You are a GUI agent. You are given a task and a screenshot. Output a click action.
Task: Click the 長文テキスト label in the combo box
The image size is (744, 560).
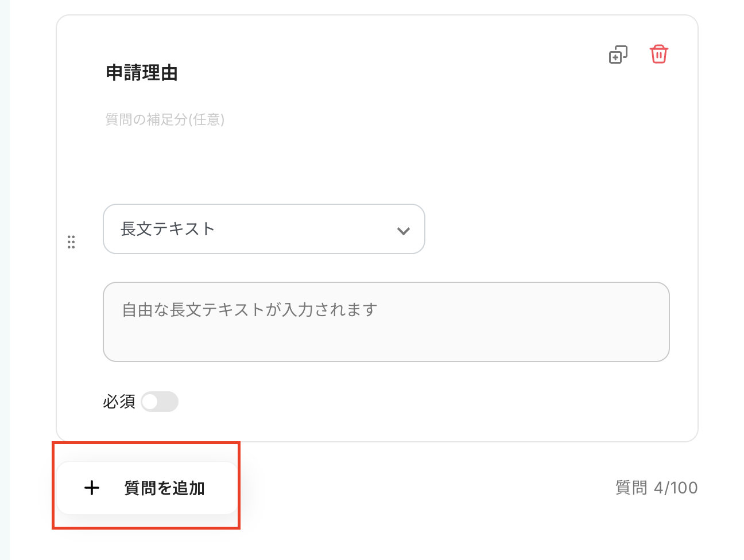[168, 229]
